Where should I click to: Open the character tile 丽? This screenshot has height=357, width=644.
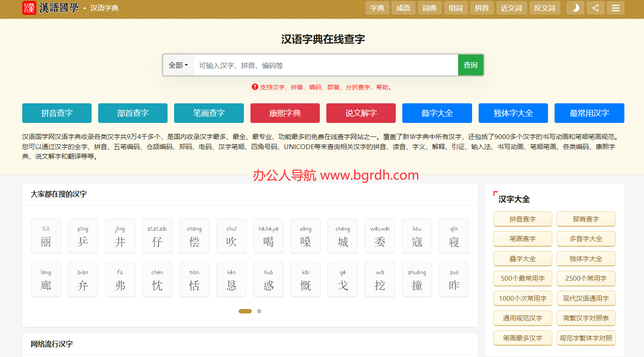[x=46, y=236]
